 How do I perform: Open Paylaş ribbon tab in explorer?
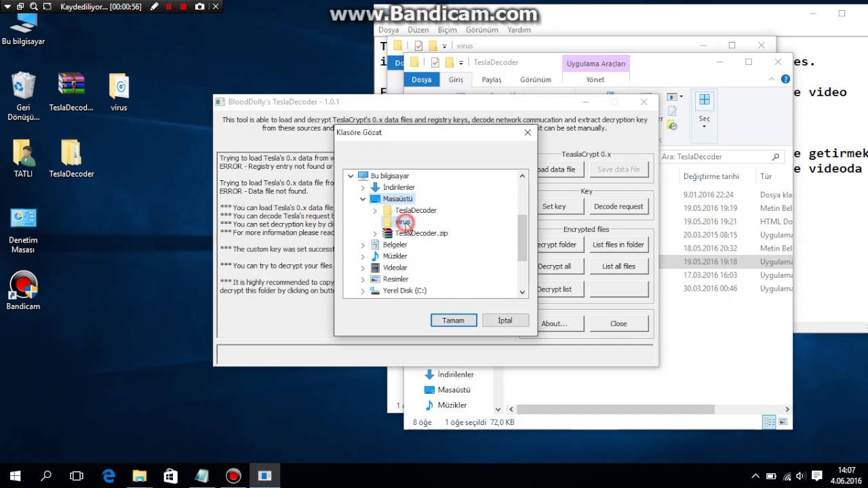492,79
